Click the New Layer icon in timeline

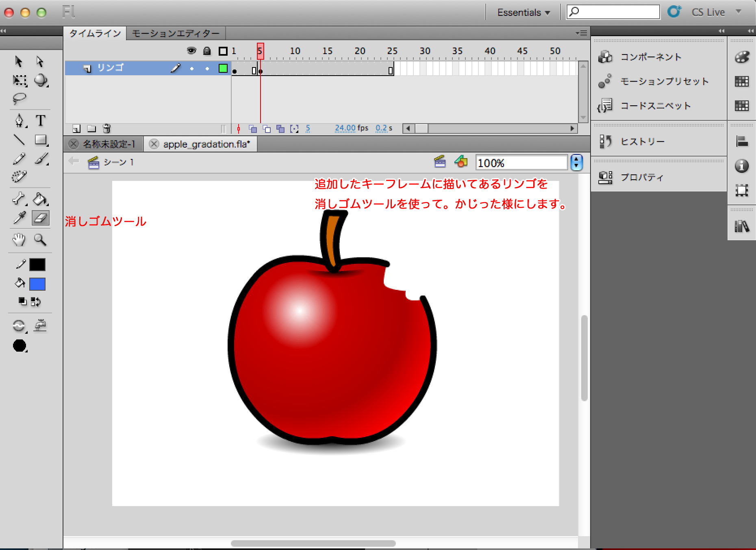click(x=76, y=129)
